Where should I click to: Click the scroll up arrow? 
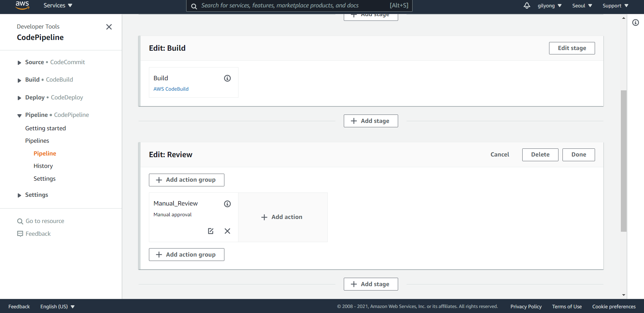[624, 18]
